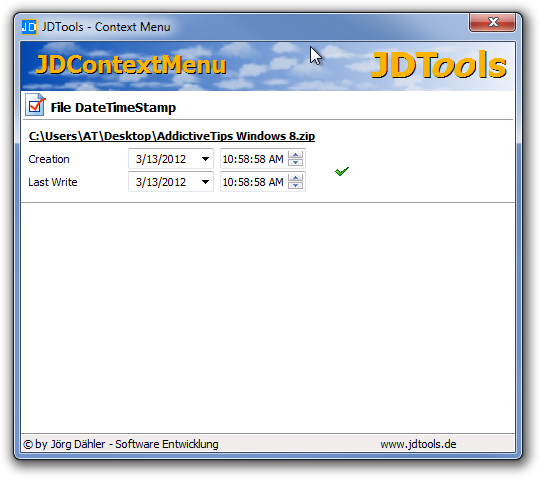This screenshot has width=541, height=479.
Task: Click the JDTools logo in banner
Action: [438, 65]
